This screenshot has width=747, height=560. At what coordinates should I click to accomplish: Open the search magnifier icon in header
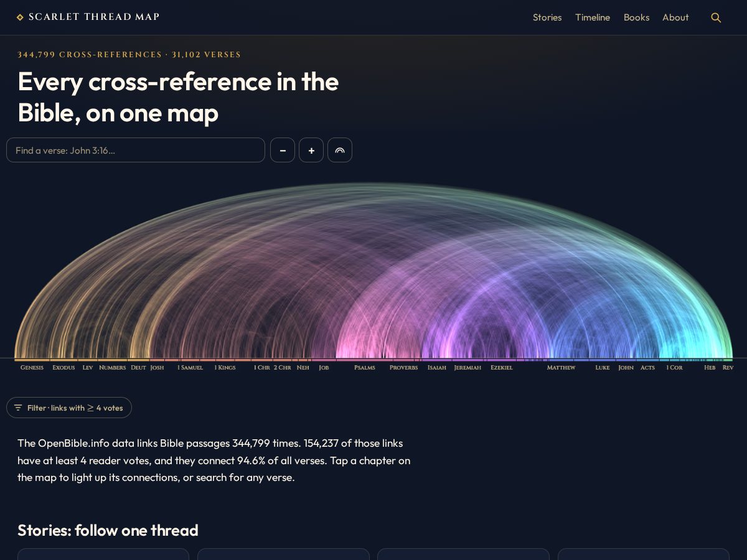pyautogui.click(x=716, y=17)
